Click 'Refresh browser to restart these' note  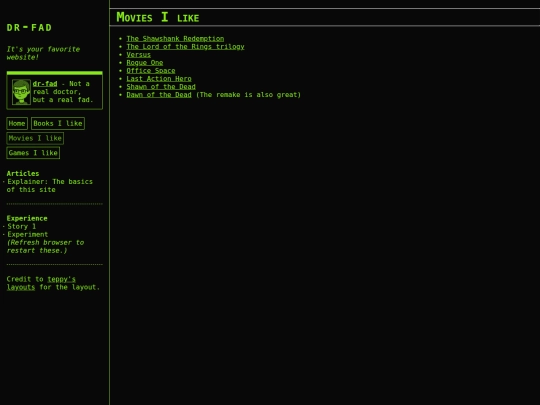[x=45, y=247]
